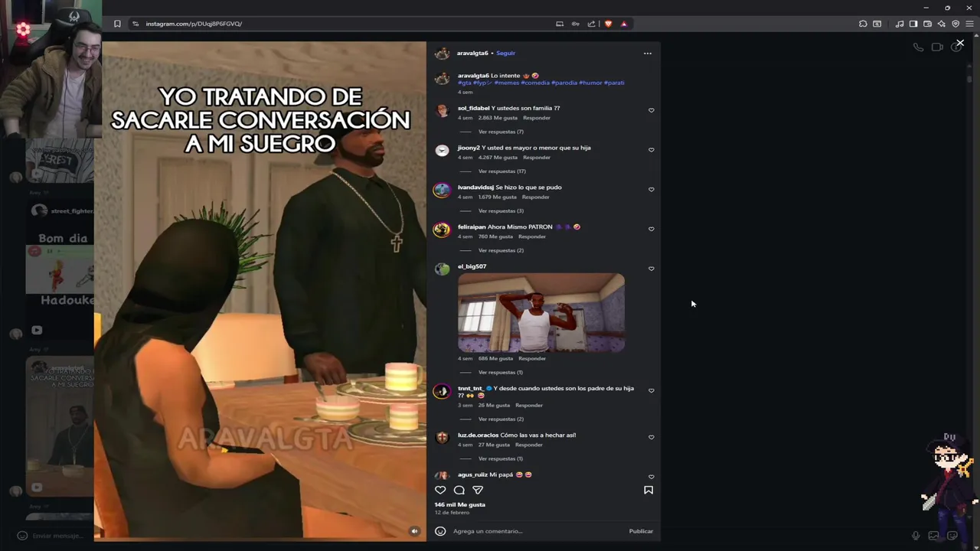Click the post video to pause playback
The image size is (980, 551).
coord(260,291)
